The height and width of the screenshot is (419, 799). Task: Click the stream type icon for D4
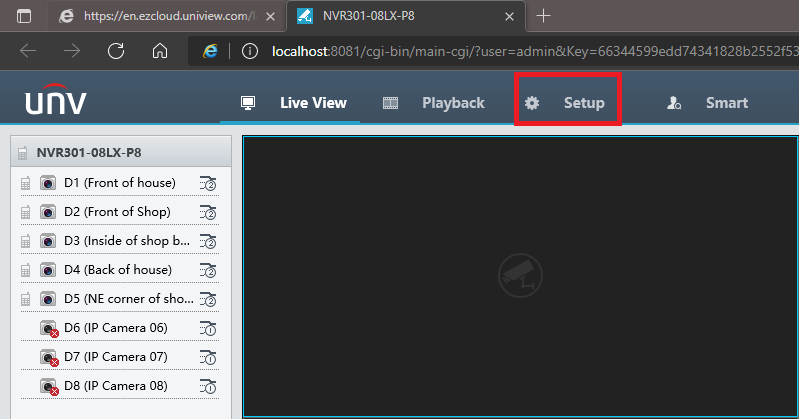208,270
